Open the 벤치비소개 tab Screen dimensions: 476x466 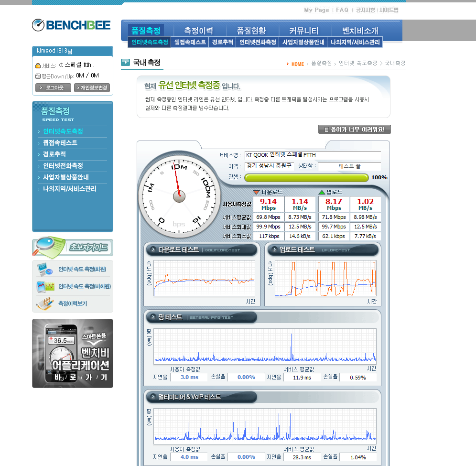click(360, 31)
